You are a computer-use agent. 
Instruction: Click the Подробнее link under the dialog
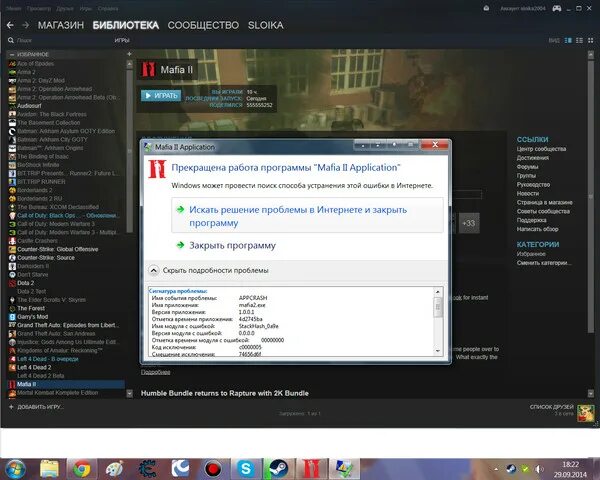(x=155, y=372)
